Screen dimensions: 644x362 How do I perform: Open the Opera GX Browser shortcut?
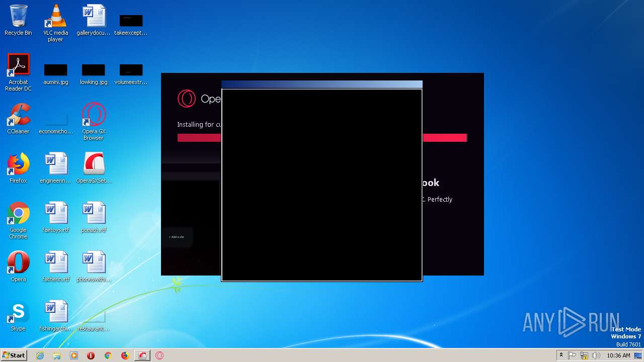tap(94, 122)
